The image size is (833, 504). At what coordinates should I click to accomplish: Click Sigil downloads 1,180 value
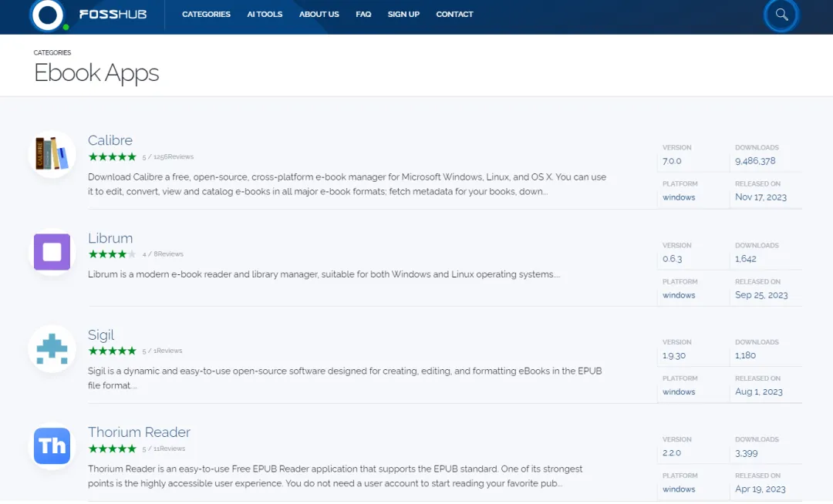click(745, 355)
